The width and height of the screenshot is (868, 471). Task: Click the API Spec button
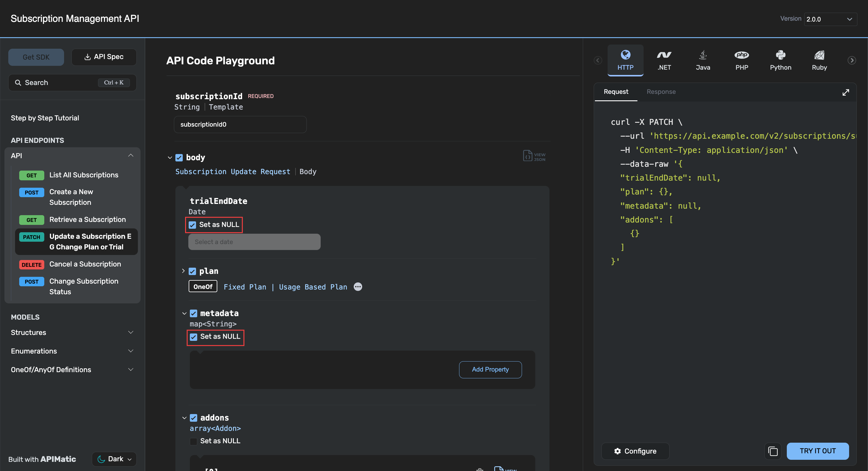point(104,57)
